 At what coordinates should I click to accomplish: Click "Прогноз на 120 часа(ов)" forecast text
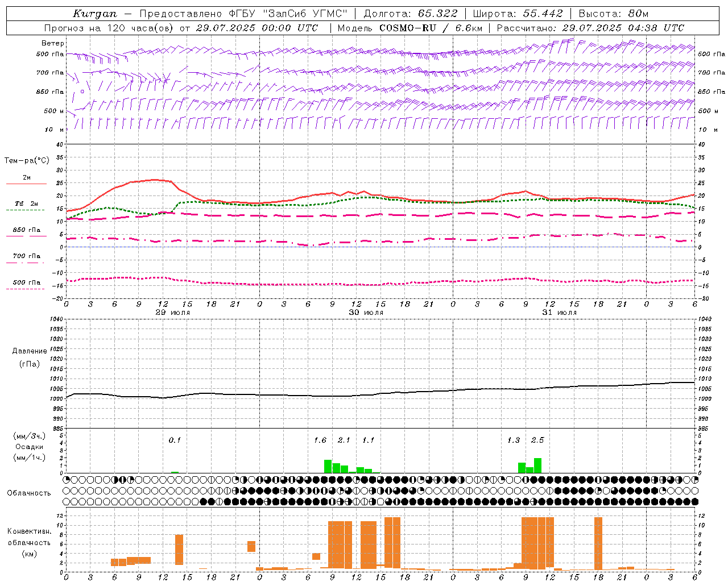110,28
